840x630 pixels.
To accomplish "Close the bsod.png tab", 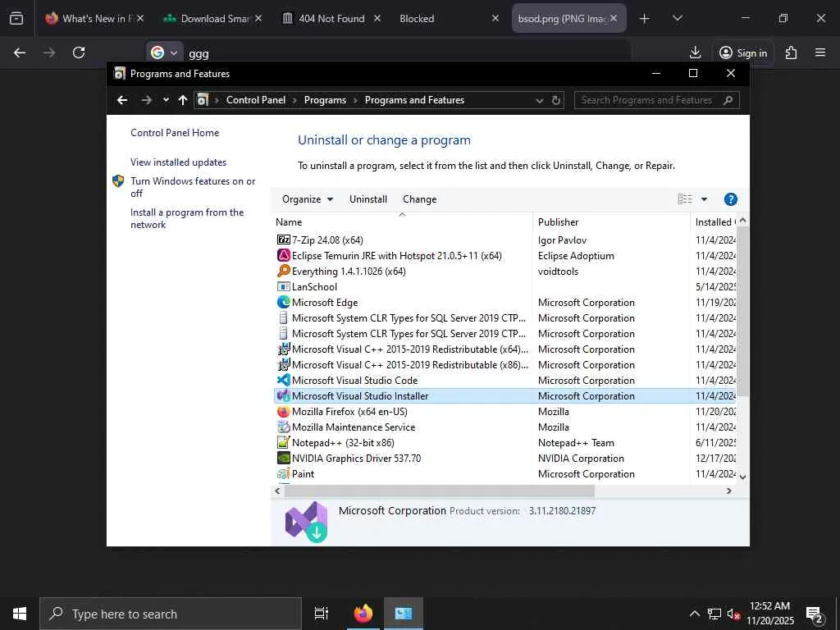I will click(x=614, y=19).
